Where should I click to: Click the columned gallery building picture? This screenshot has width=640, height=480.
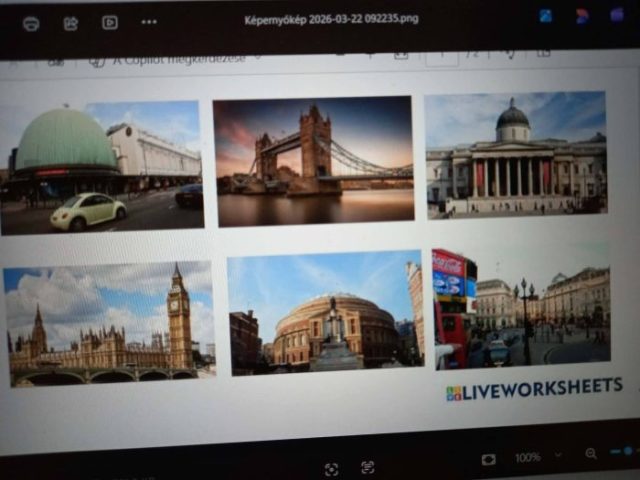click(516, 154)
